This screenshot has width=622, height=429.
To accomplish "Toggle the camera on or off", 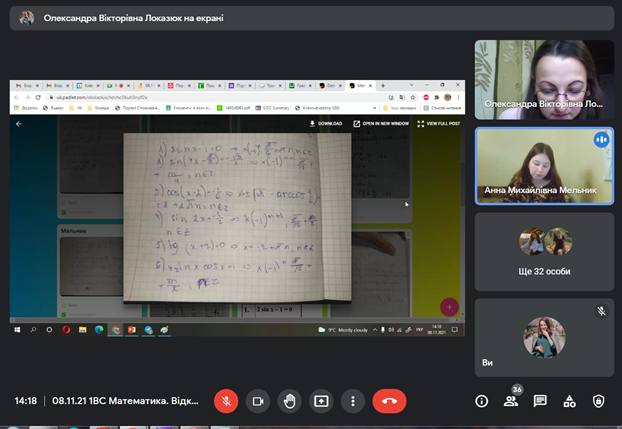I will pyautogui.click(x=258, y=400).
